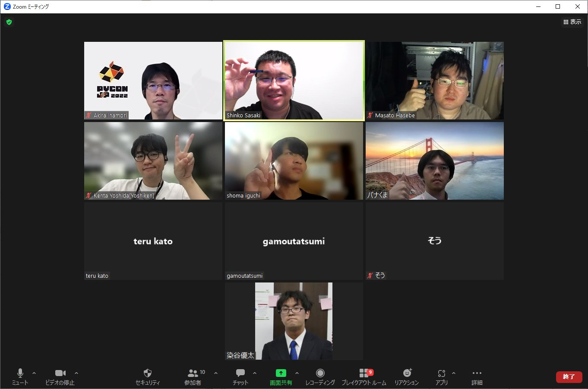The width and height of the screenshot is (588, 389).
Task: Select the teru kato participant tile
Action: pos(153,241)
